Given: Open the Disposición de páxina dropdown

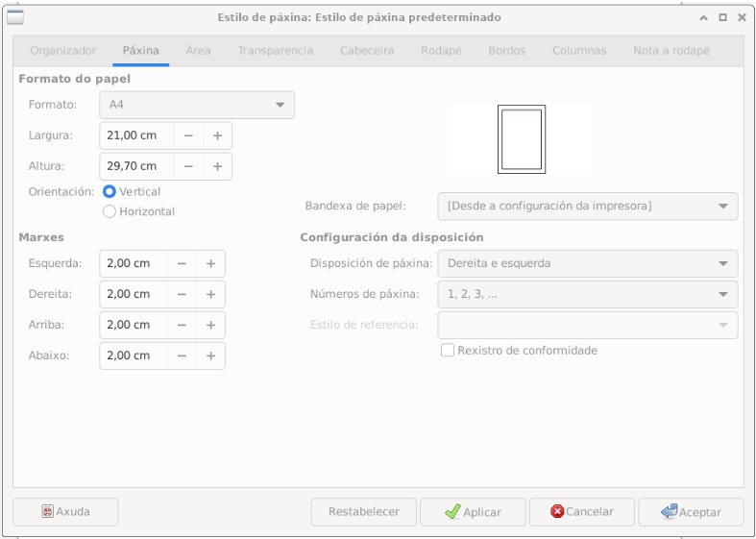Looking at the screenshot, I should click(x=587, y=263).
